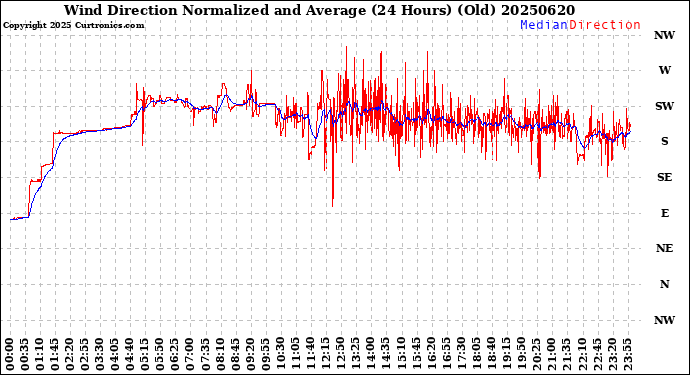This screenshot has width=690, height=375.
Task: Click the E axis label
Action: click(664, 213)
